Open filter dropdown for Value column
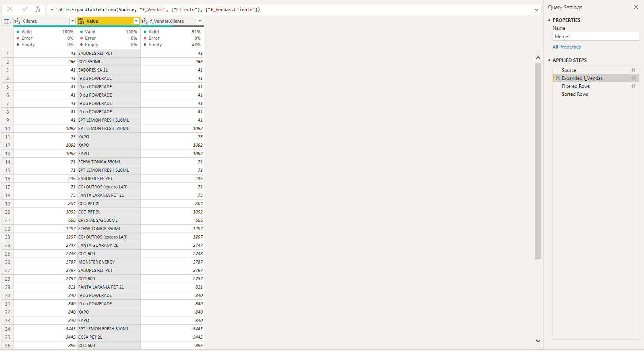The image size is (644, 351). point(136,21)
